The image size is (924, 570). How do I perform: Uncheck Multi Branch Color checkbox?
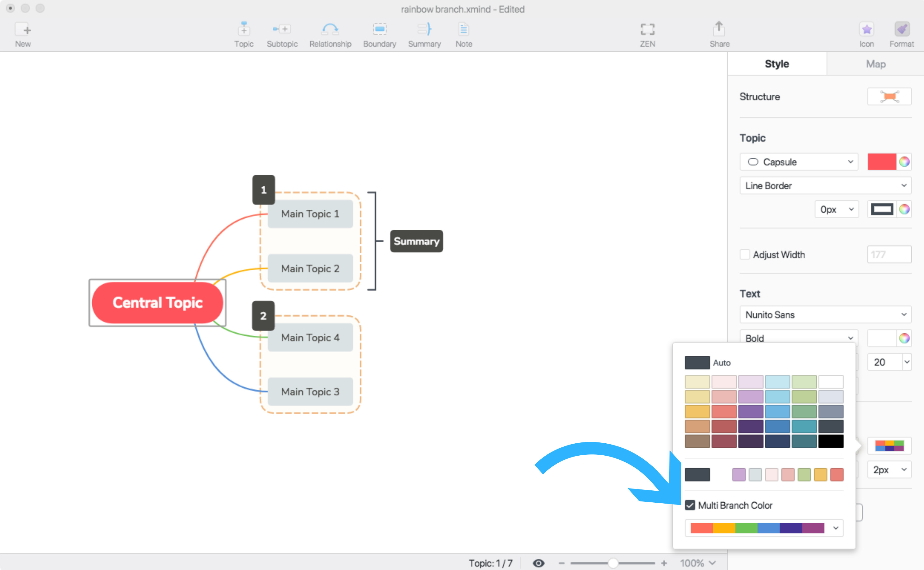point(690,505)
